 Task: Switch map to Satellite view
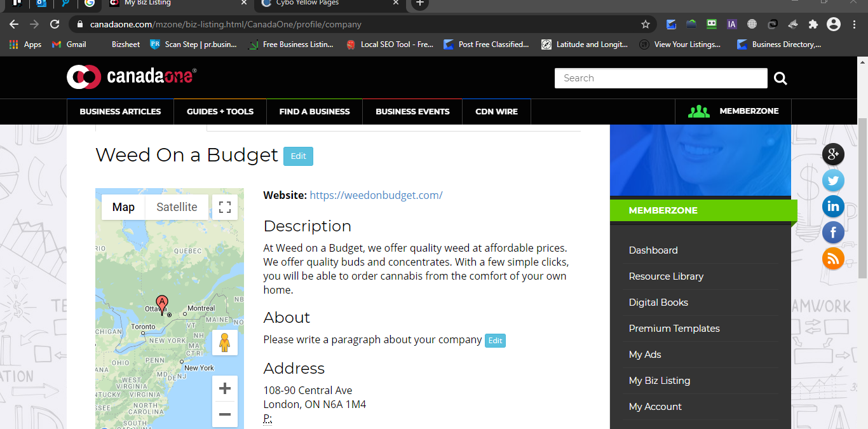[x=177, y=207]
